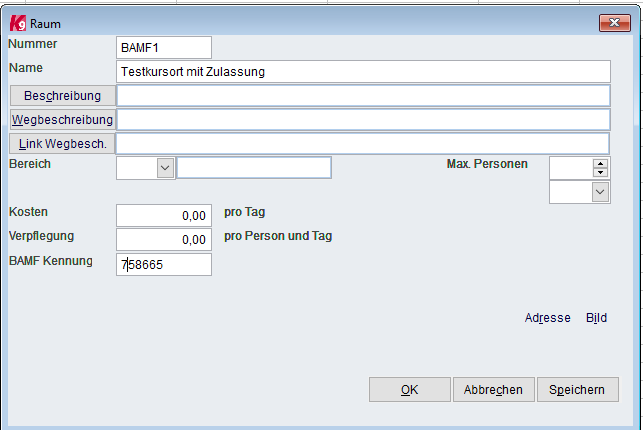Viewport: 643px width, 430px height.
Task: Click the Speichern button
Action: coord(577,389)
